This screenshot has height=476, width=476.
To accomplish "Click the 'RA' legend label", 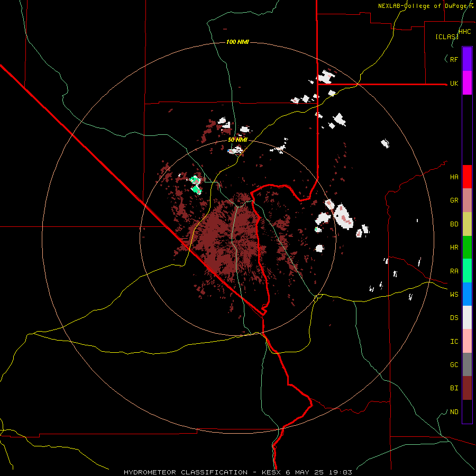I will (454, 271).
